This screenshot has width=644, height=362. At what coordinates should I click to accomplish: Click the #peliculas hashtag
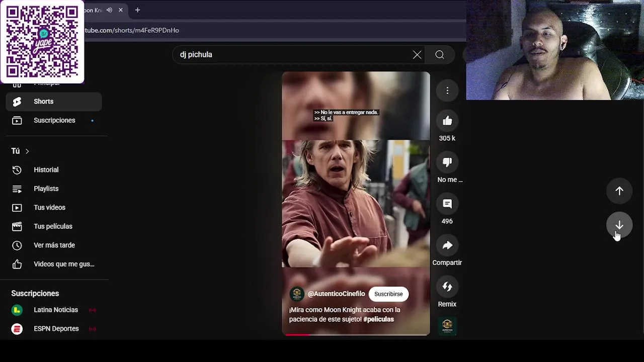click(x=378, y=319)
